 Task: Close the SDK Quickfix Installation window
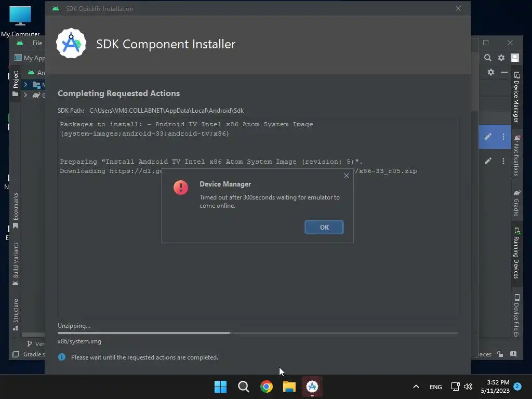[458, 8]
